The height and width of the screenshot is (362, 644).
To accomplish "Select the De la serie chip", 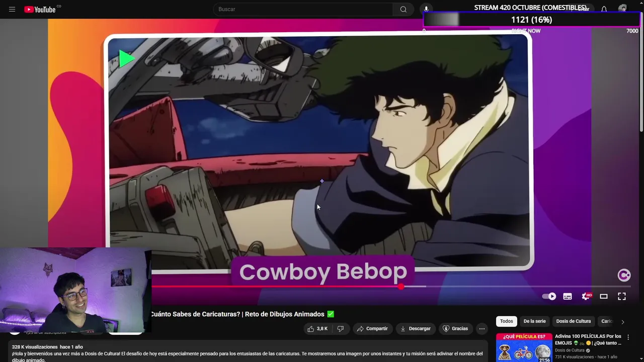I will (x=534, y=321).
